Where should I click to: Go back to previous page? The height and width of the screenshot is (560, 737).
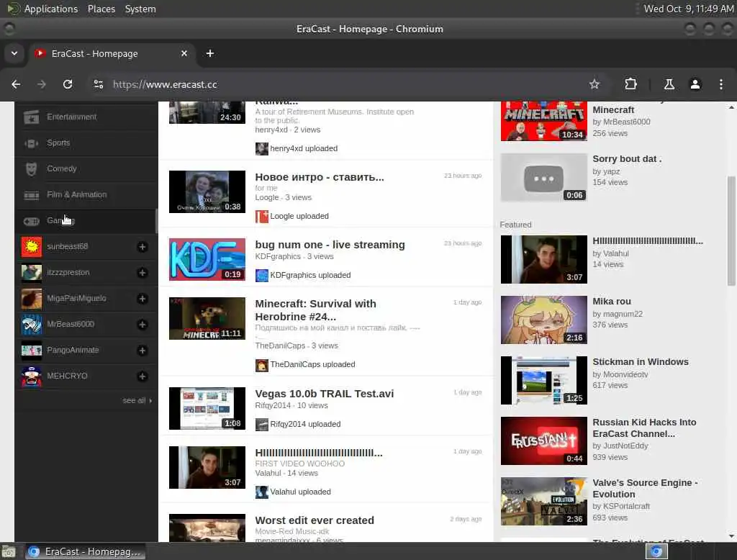pos(16,84)
